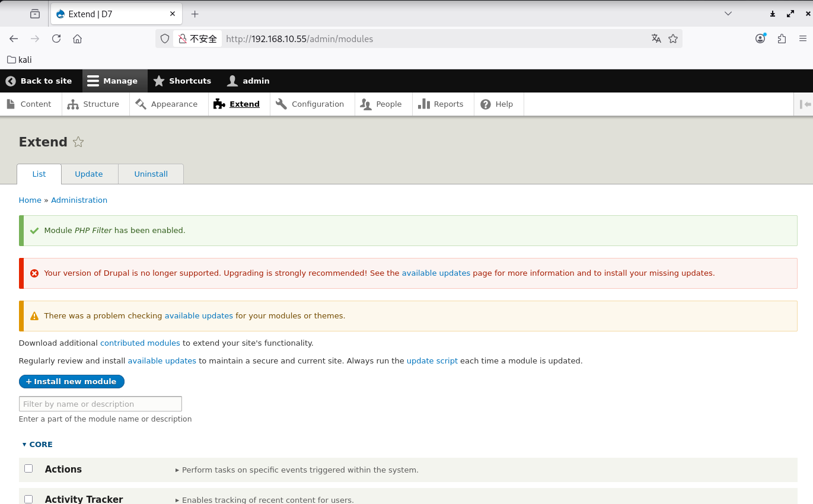Switch to the Uninstall tab
The height and width of the screenshot is (504, 813).
point(151,174)
